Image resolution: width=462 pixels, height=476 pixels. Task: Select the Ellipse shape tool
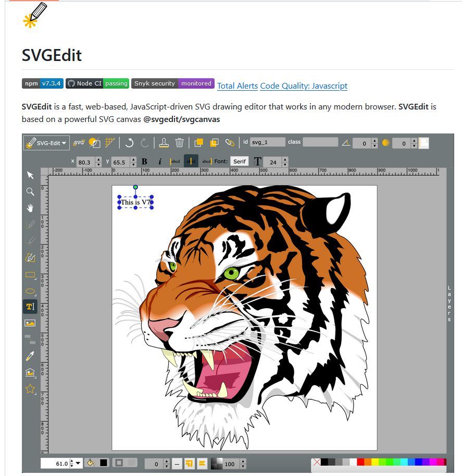click(x=30, y=291)
